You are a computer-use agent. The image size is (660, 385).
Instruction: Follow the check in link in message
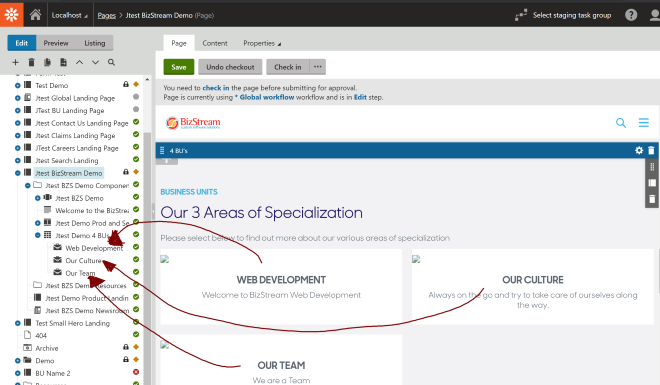pos(216,88)
